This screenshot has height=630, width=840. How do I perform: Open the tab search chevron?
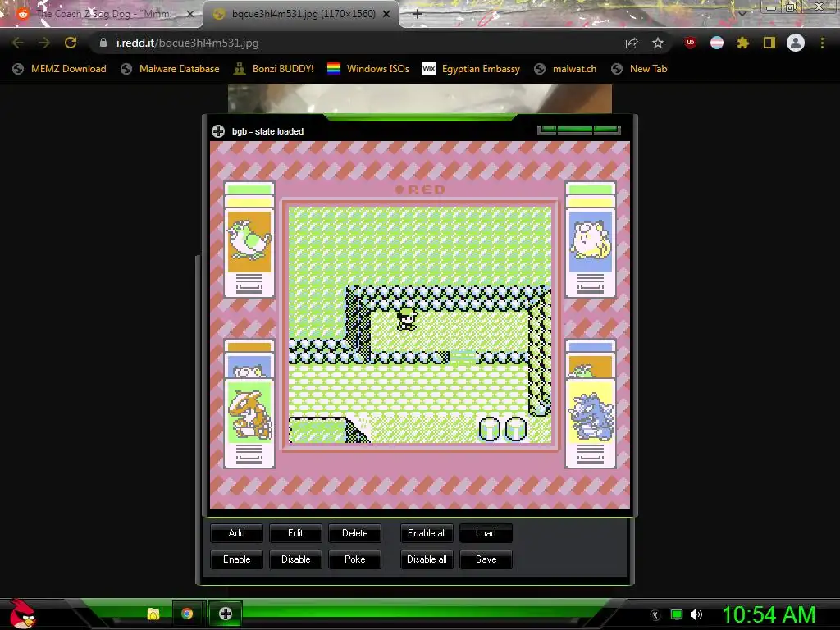coord(742,13)
